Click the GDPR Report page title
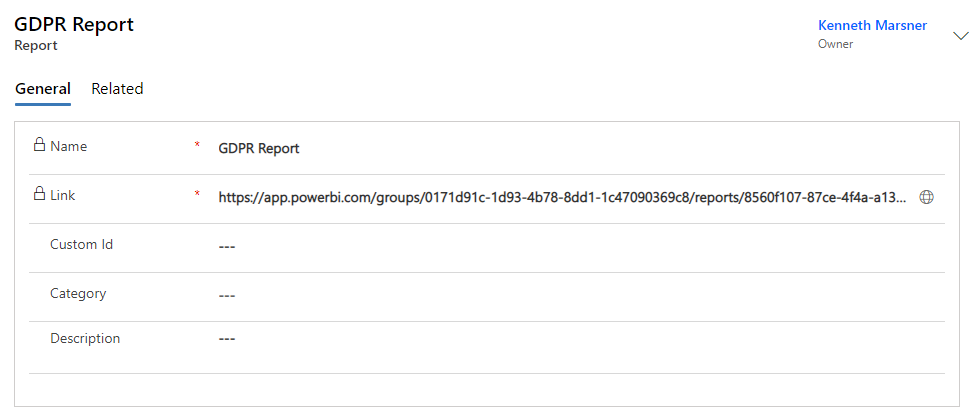This screenshot has height=420, width=971. click(74, 25)
